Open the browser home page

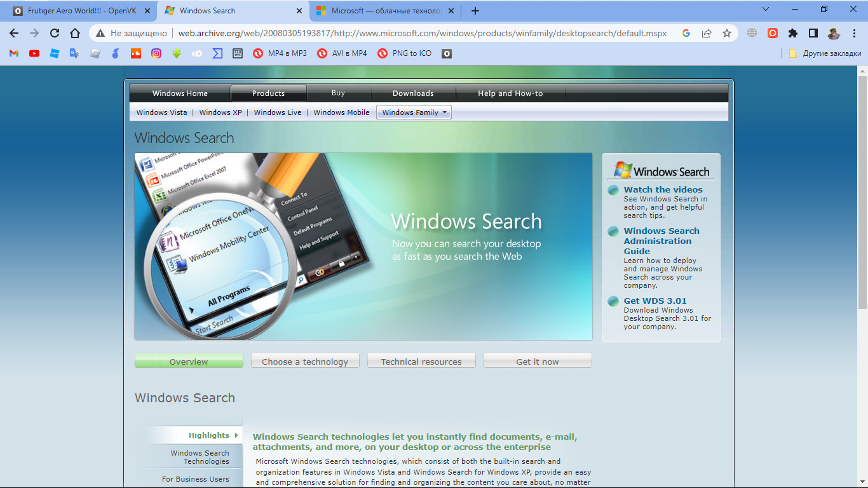75,33
